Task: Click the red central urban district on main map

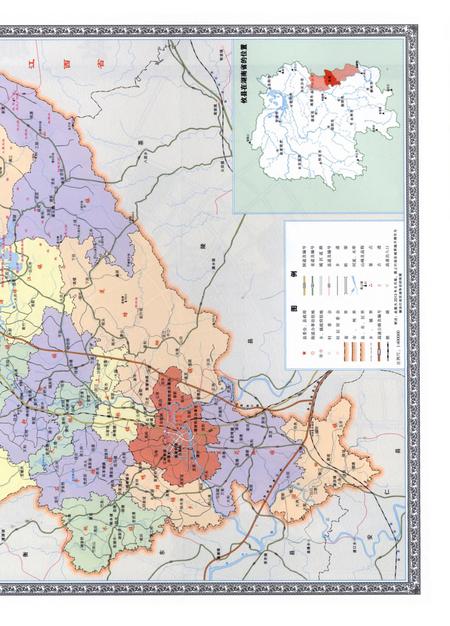Action: 176,429
